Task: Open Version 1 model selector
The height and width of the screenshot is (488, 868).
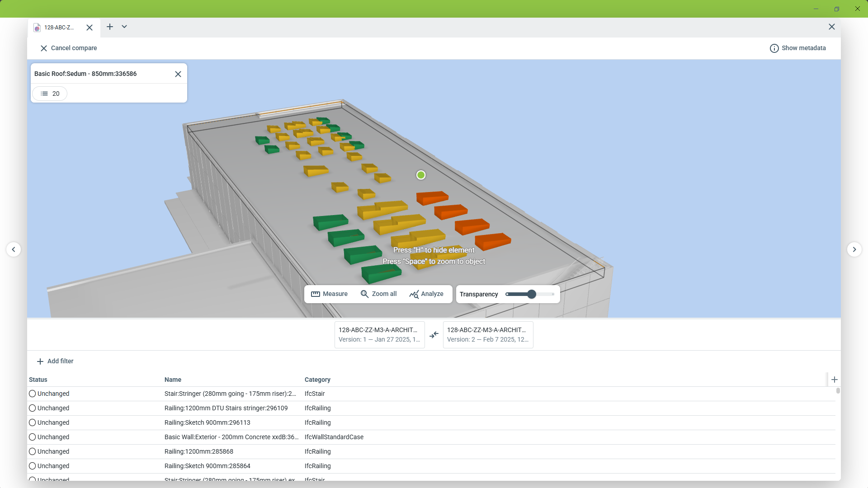Action: [379, 335]
